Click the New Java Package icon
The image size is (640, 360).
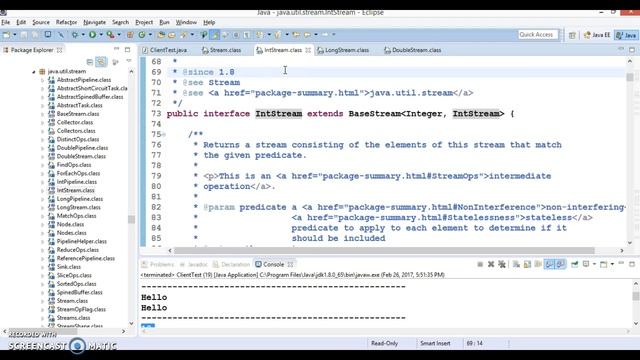tap(130, 35)
